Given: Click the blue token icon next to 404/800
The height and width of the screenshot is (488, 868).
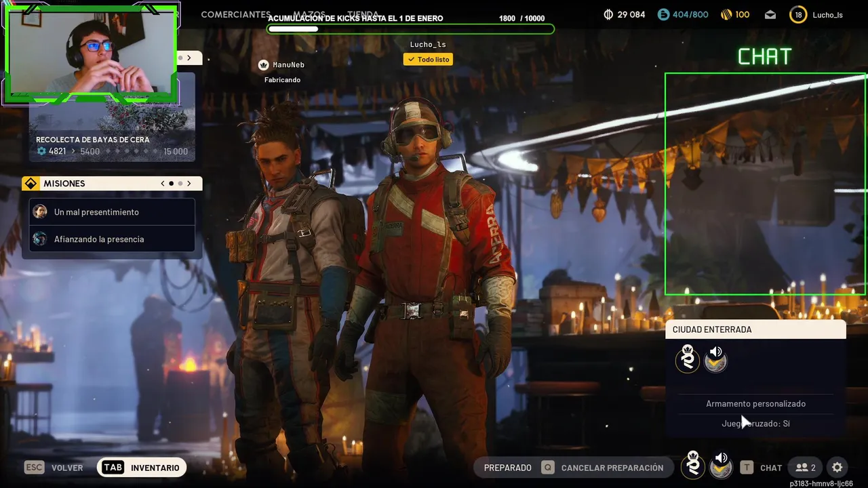Looking at the screenshot, I should click(x=663, y=14).
